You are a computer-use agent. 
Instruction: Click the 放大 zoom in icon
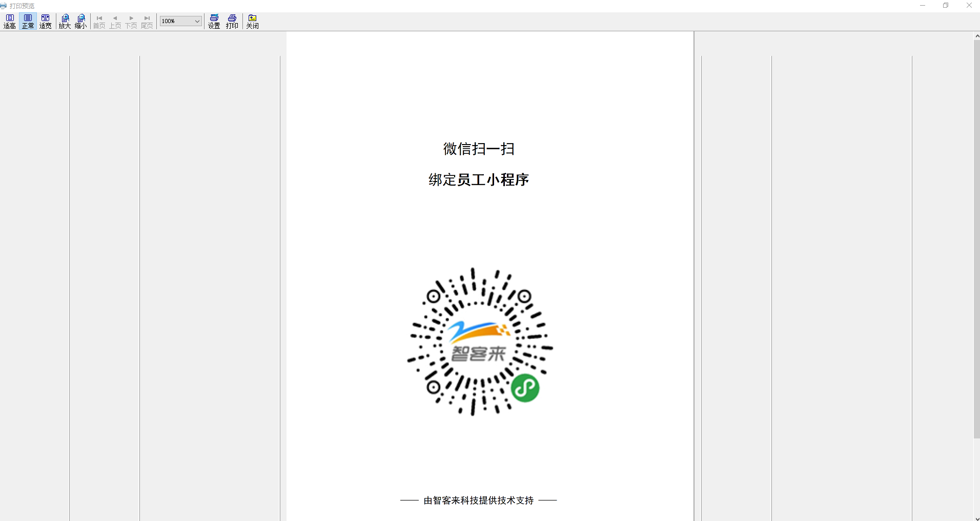click(65, 22)
